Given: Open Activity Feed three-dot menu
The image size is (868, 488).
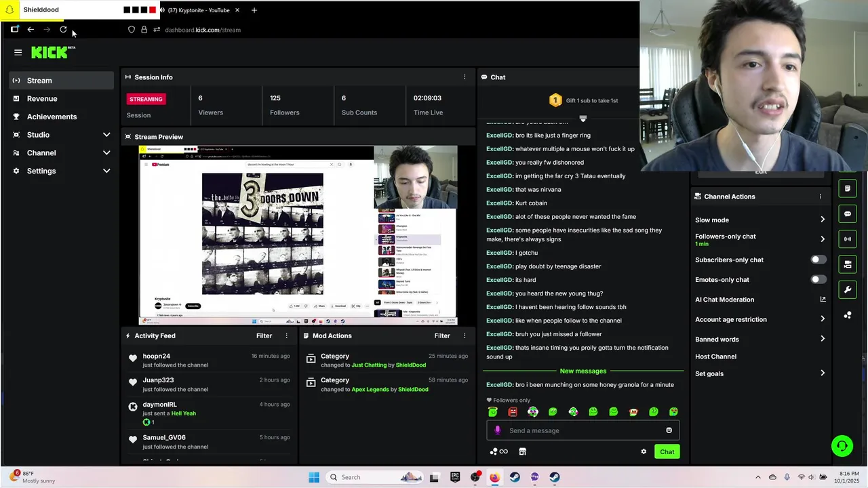Looking at the screenshot, I should 286,335.
